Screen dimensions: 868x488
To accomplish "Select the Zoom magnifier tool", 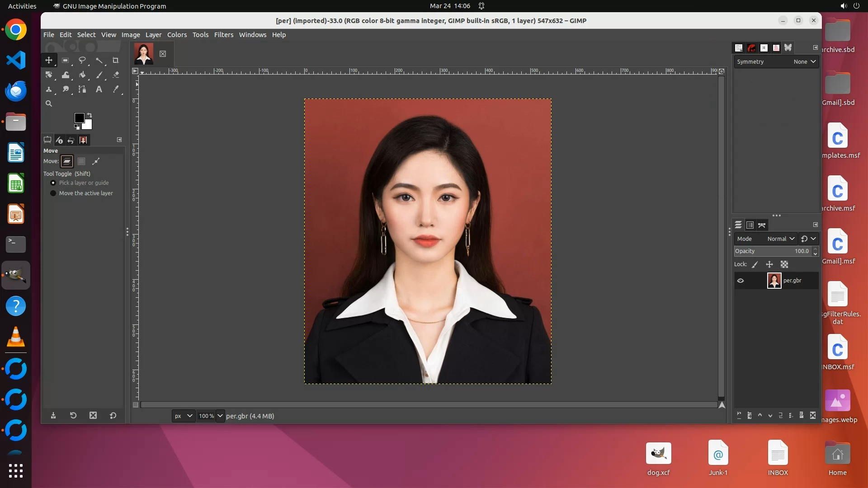I will (x=49, y=103).
